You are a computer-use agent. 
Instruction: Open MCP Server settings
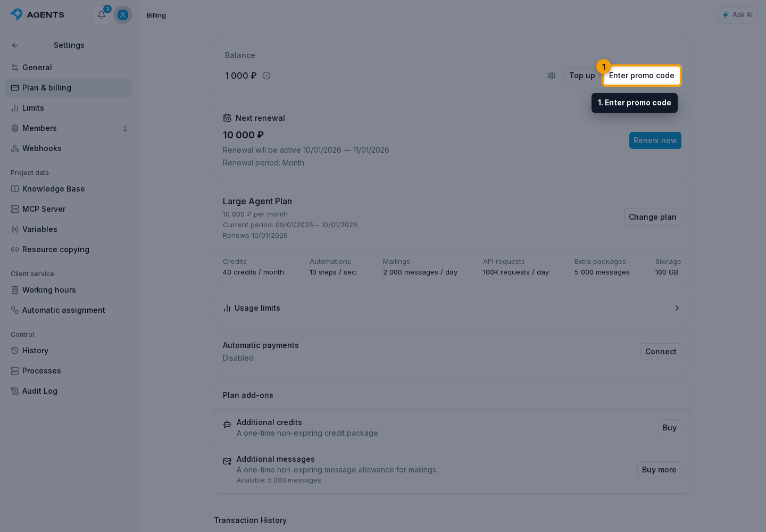click(x=69, y=209)
